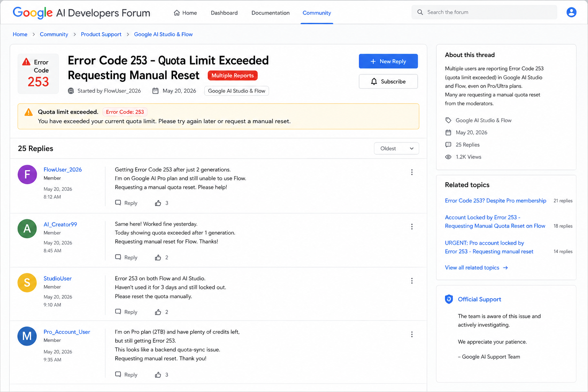The height and width of the screenshot is (392, 588).
Task: Open FlowUser_2026 username link
Action: click(62, 170)
